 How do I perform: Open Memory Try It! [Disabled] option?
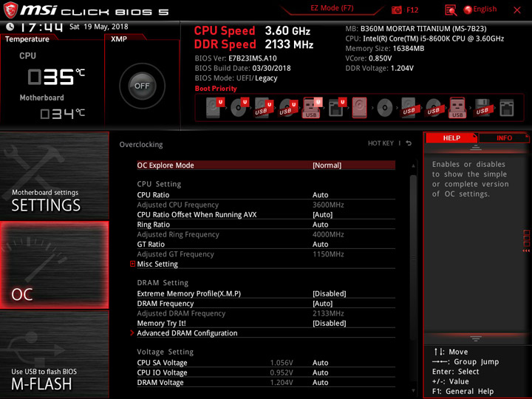click(330, 323)
